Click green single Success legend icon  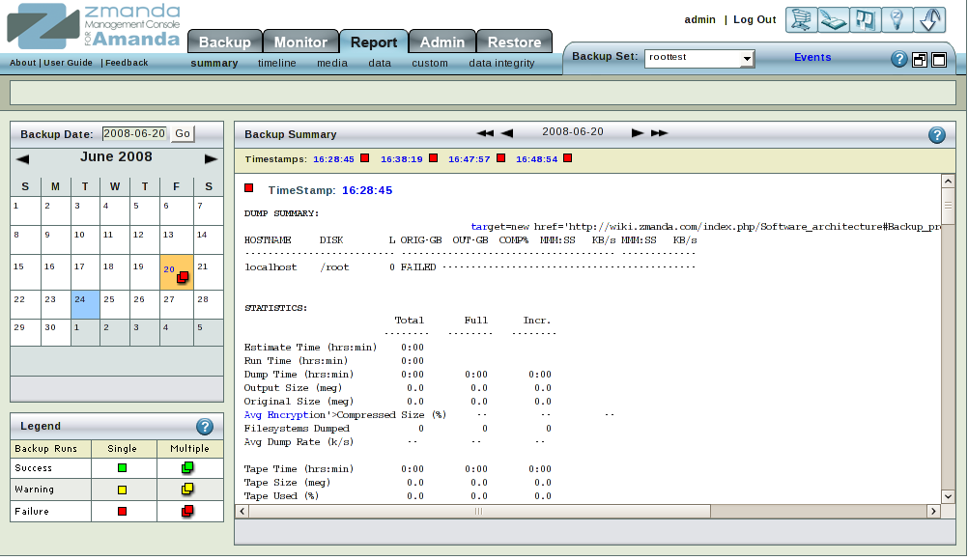tap(123, 468)
